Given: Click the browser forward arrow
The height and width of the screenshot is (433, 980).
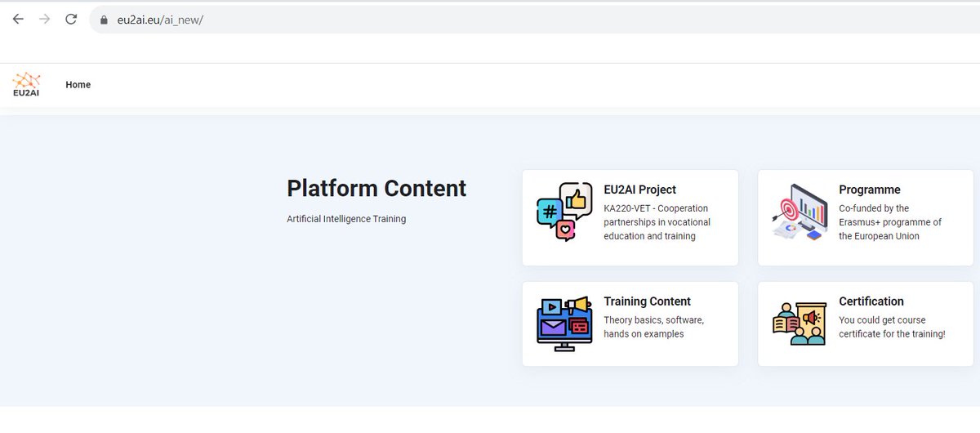Looking at the screenshot, I should point(44,19).
